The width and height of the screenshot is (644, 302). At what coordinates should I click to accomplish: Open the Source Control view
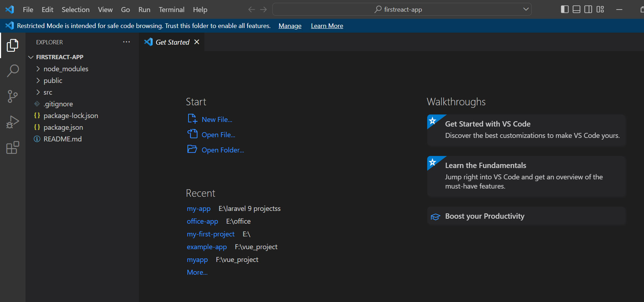13,96
